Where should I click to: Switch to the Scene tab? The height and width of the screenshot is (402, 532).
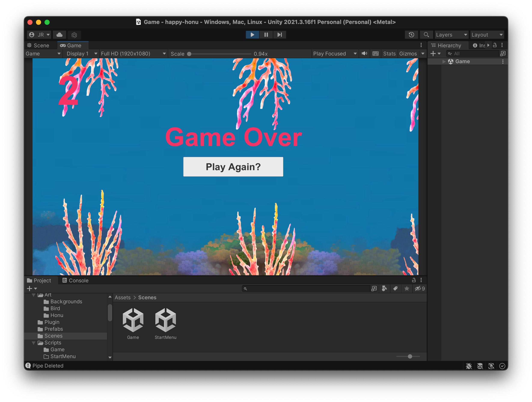tap(39, 45)
